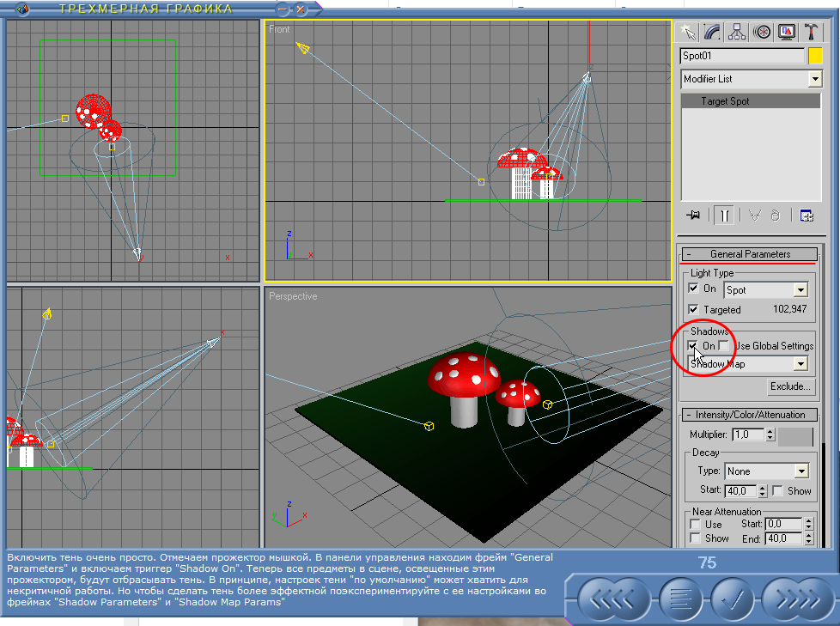This screenshot has width=840, height=626.
Task: Click the Decay Start value field
Action: (741, 490)
